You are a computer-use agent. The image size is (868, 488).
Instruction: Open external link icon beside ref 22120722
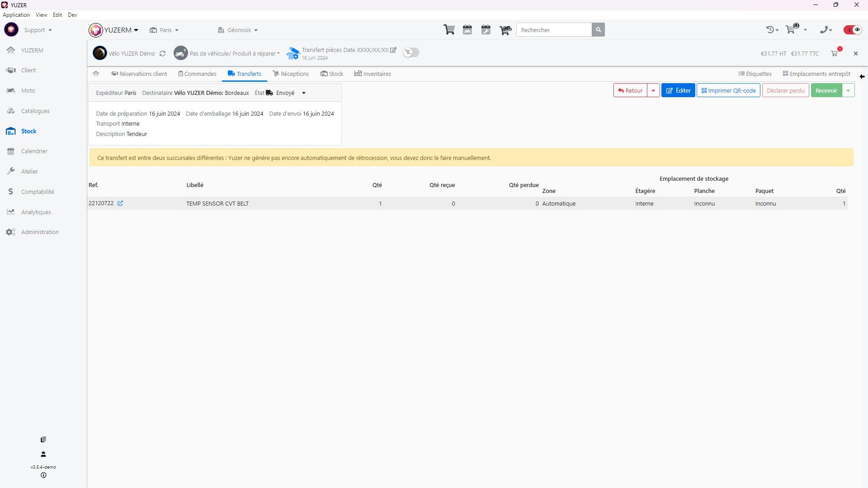pos(120,203)
